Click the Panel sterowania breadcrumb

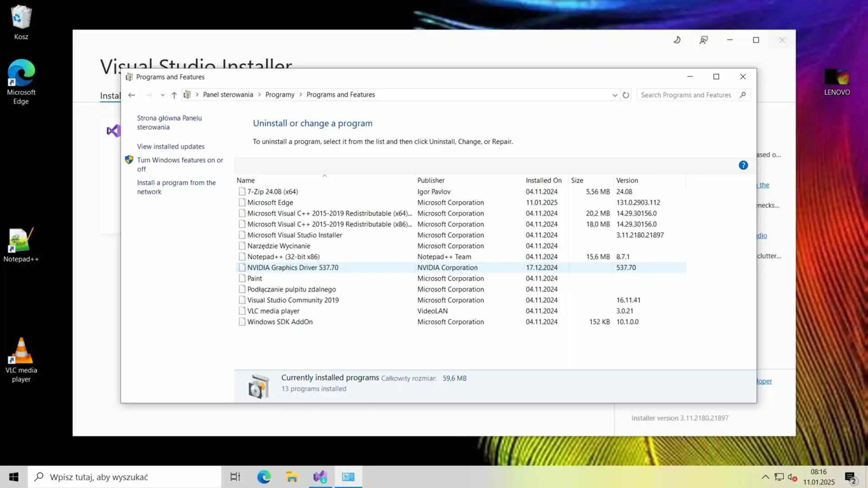click(228, 94)
